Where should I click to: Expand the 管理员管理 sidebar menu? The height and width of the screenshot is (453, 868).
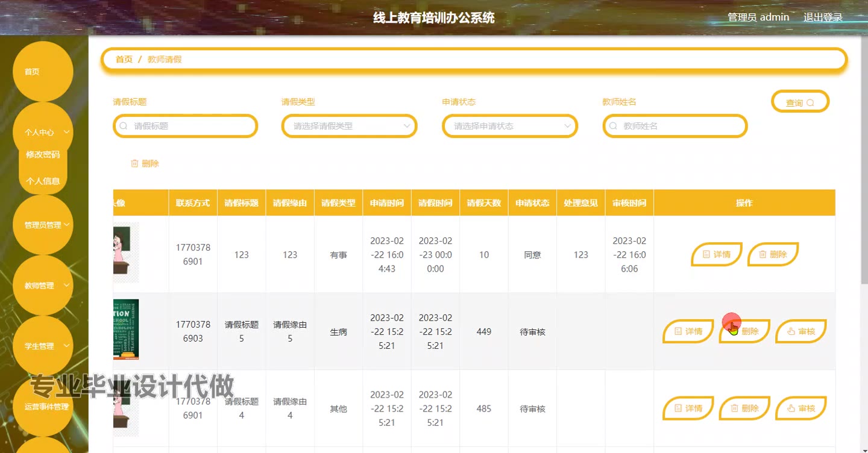[43, 225]
